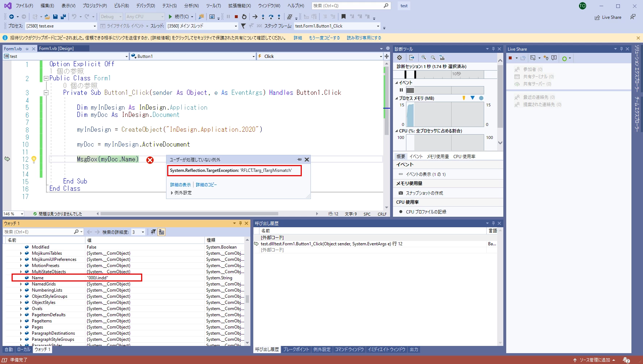Expand the 例外設定 section in exception popup

[181, 193]
